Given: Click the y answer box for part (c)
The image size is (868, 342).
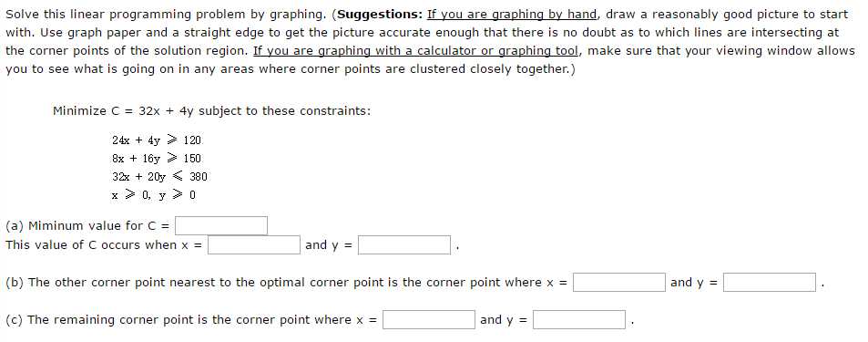Looking at the screenshot, I should pyautogui.click(x=579, y=319).
